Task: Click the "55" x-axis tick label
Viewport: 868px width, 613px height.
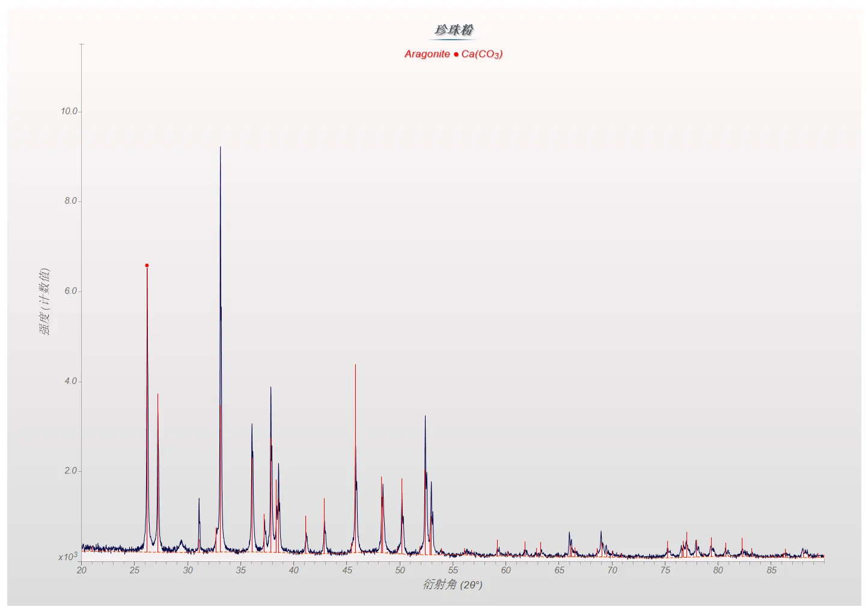Action: [453, 570]
